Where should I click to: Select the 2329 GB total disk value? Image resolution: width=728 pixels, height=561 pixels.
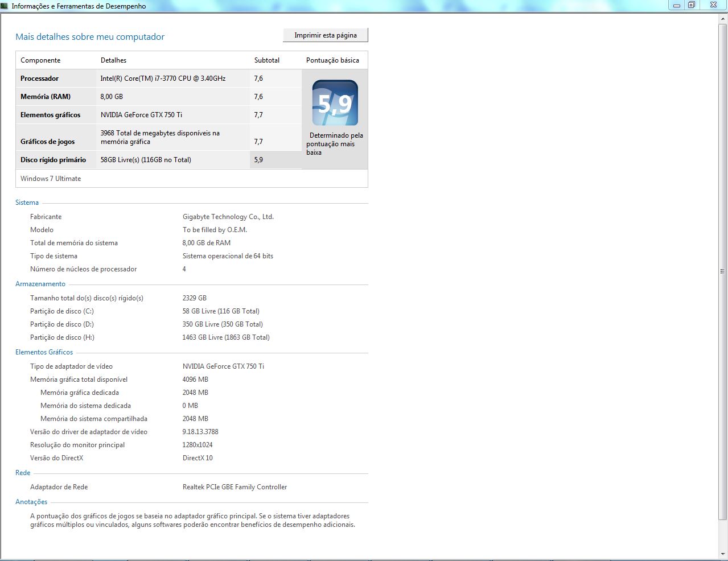(195, 298)
